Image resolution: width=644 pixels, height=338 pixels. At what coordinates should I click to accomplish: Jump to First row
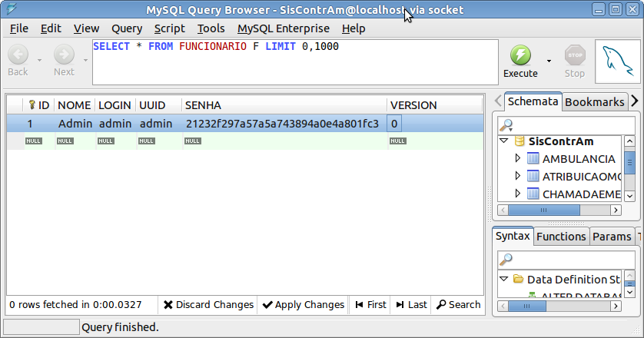tap(370, 305)
